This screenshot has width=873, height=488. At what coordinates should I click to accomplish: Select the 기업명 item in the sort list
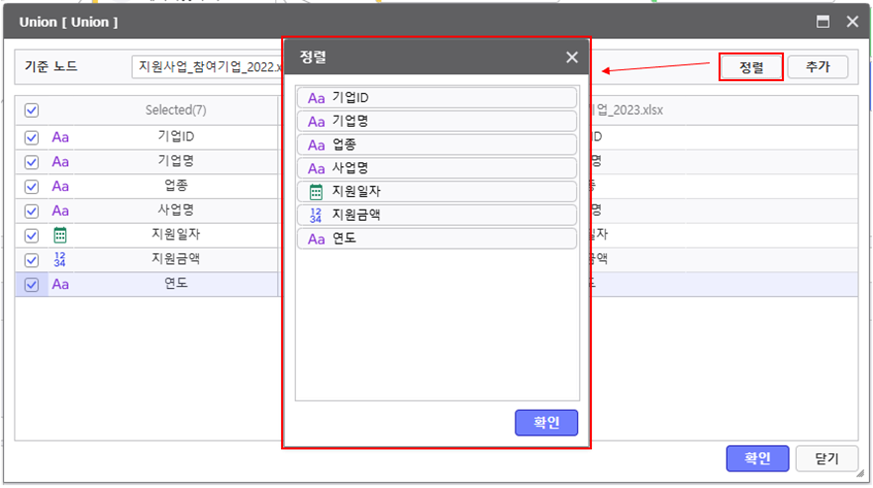point(437,121)
